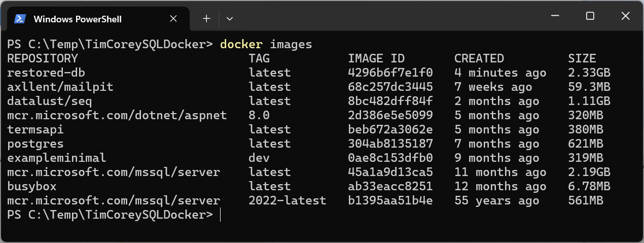Image resolution: width=644 pixels, height=243 pixels.
Task: Click the '2022-latest' tag value
Action: [x=288, y=200]
